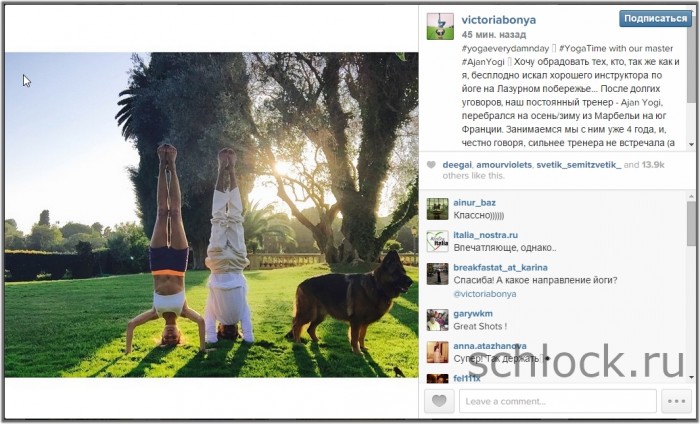Click comments scrollbar up arrow
700x424 pixels.
pyautogui.click(x=692, y=196)
